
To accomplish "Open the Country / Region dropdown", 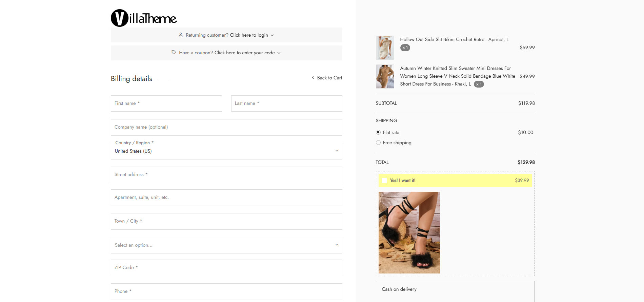I will click(226, 151).
